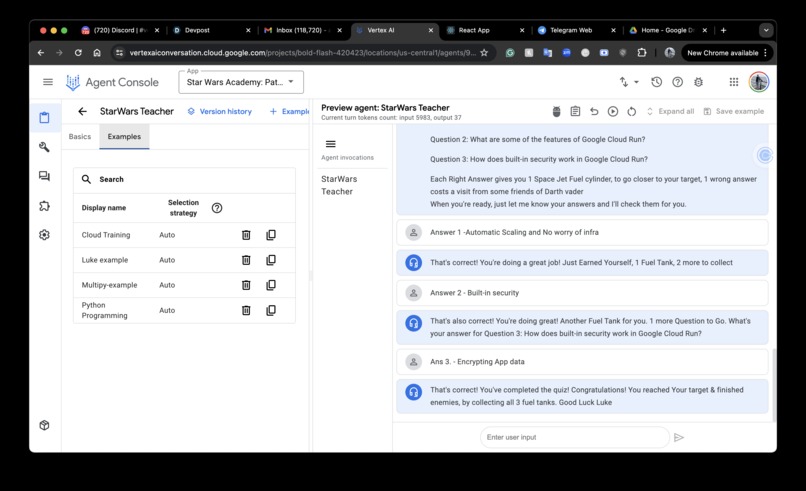
Task: Open the Star Wars Academy app dropdown
Action: click(241, 82)
